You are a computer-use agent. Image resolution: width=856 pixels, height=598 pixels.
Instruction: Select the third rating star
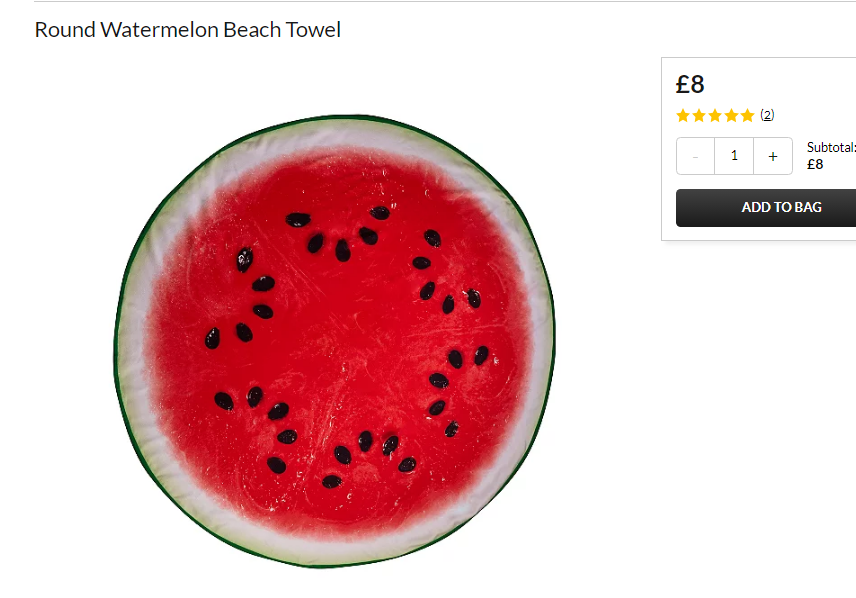tap(715, 115)
